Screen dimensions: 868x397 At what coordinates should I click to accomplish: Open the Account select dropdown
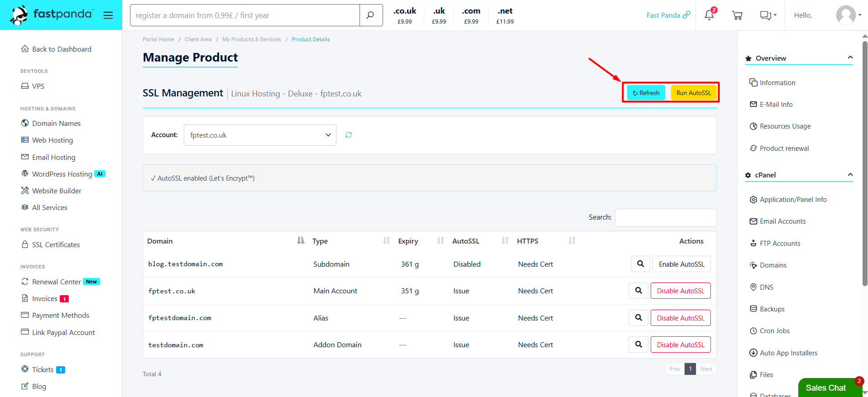pyautogui.click(x=260, y=135)
